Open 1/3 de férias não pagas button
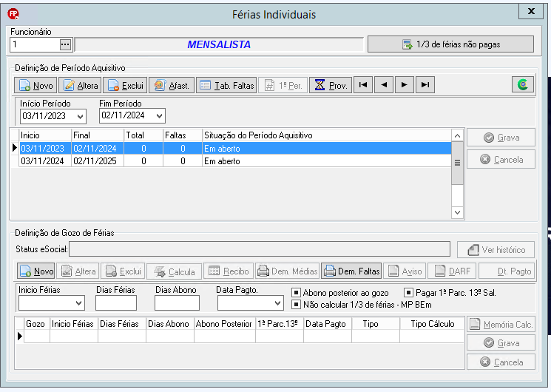Viewport: 551px width, 392px height. 451,44
